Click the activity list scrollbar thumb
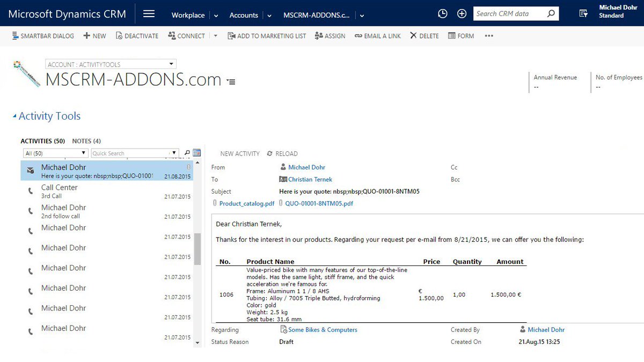Screen dimensions: 644x362 pyautogui.click(x=197, y=249)
